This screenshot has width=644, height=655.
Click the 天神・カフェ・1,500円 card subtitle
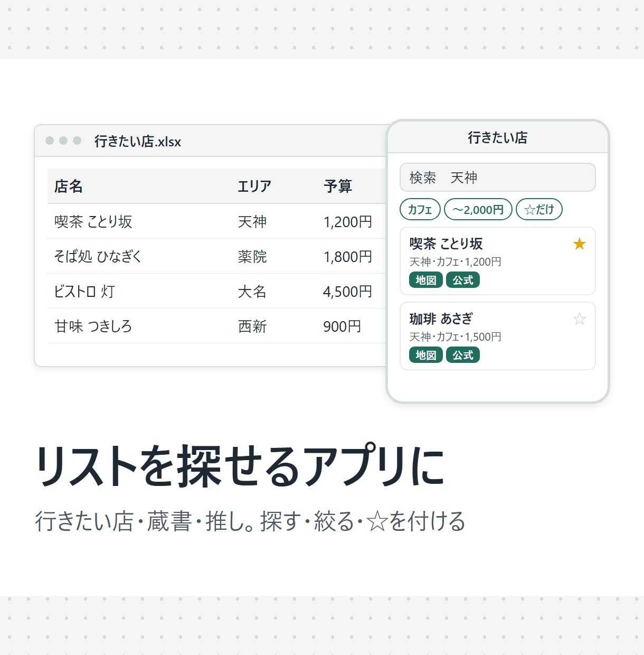tap(456, 336)
